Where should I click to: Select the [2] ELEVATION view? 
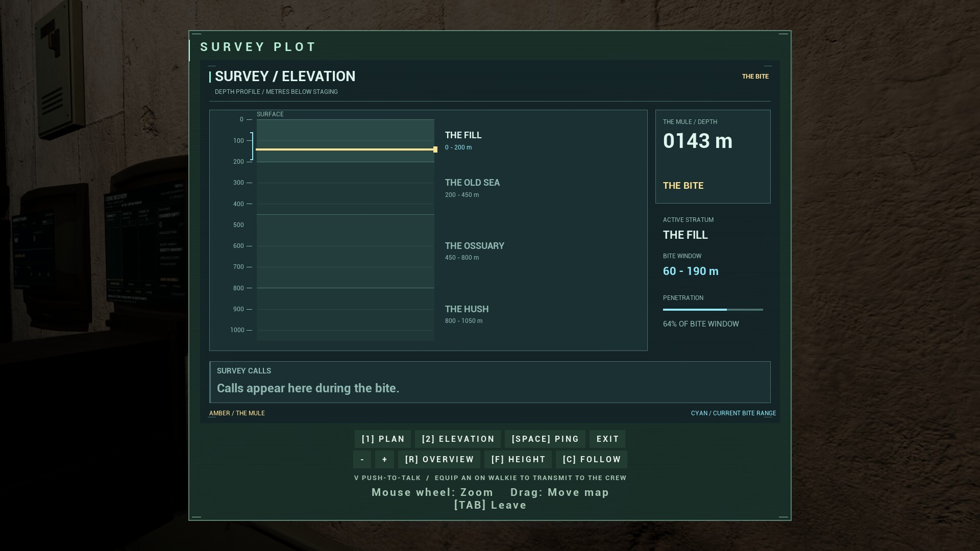tap(458, 439)
